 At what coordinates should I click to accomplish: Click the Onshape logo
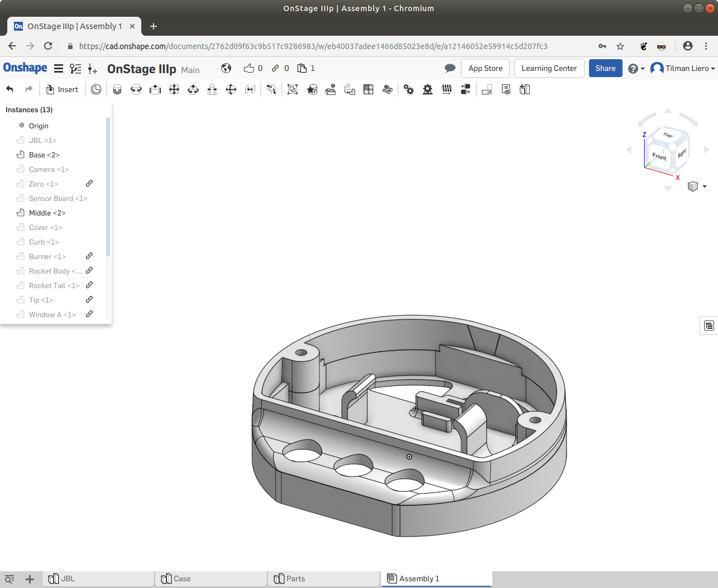pos(25,68)
